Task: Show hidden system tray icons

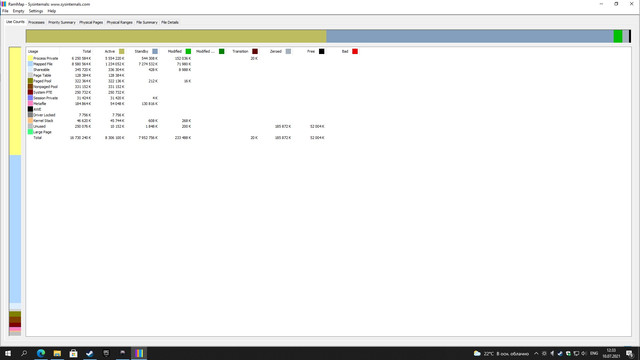Action: (536, 353)
